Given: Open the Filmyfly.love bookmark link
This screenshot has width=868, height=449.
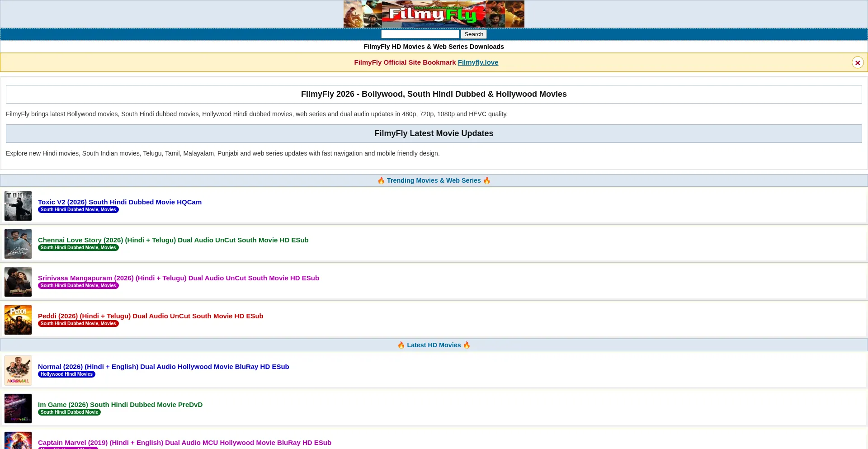Looking at the screenshot, I should (x=478, y=62).
